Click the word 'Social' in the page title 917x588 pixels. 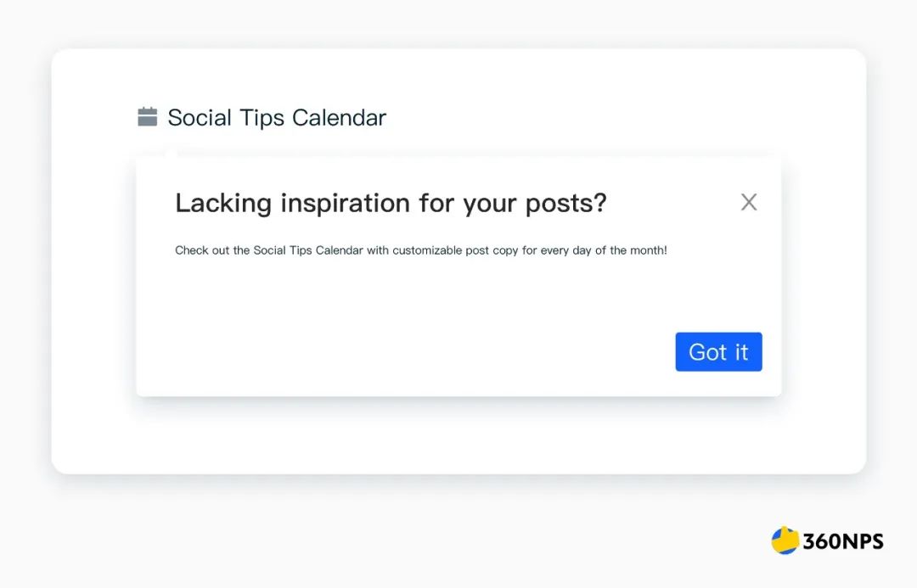click(200, 117)
